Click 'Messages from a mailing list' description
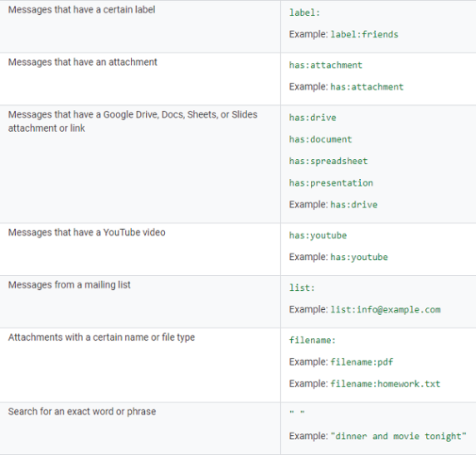The width and height of the screenshot is (476, 455). click(69, 285)
